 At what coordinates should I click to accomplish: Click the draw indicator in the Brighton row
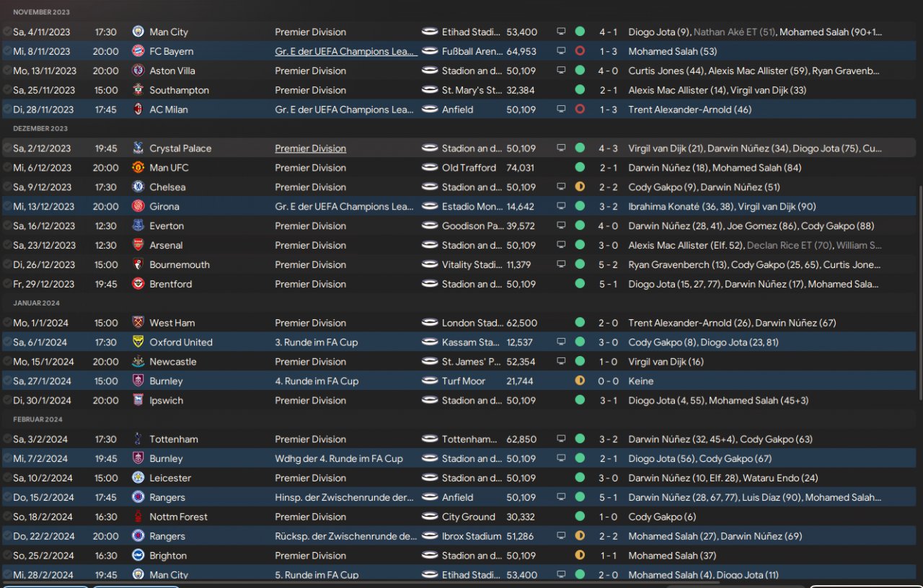[580, 556]
